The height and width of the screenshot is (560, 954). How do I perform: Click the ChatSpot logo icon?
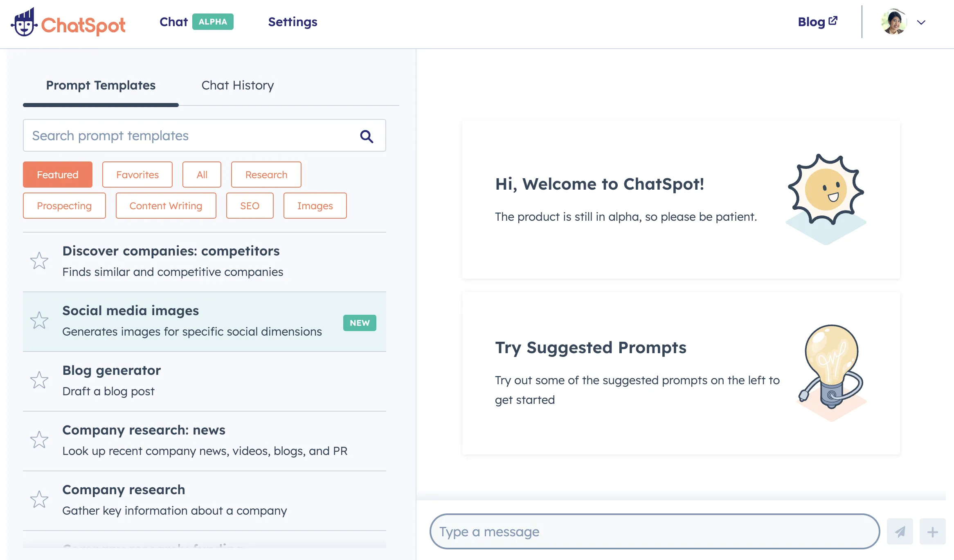[x=24, y=23]
